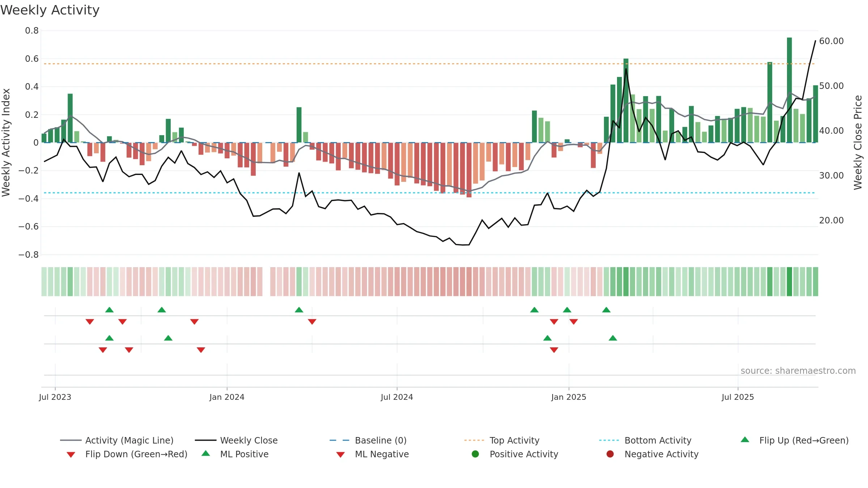
Task: Click the dark red Negative Activity circle icon
Action: click(610, 454)
